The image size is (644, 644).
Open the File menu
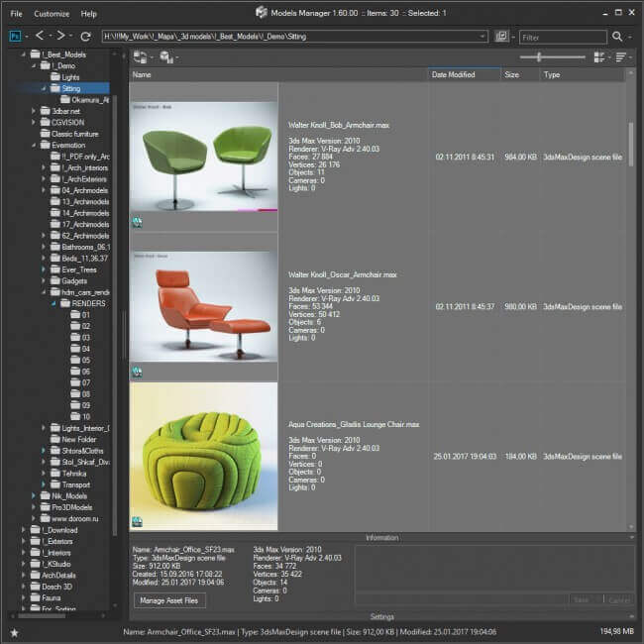coord(17,14)
